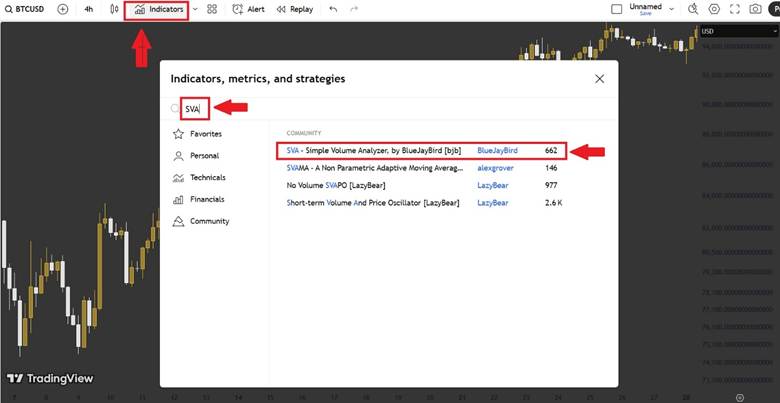Expand the layout name dropdown chevron
780x403 pixels.
(672, 9)
